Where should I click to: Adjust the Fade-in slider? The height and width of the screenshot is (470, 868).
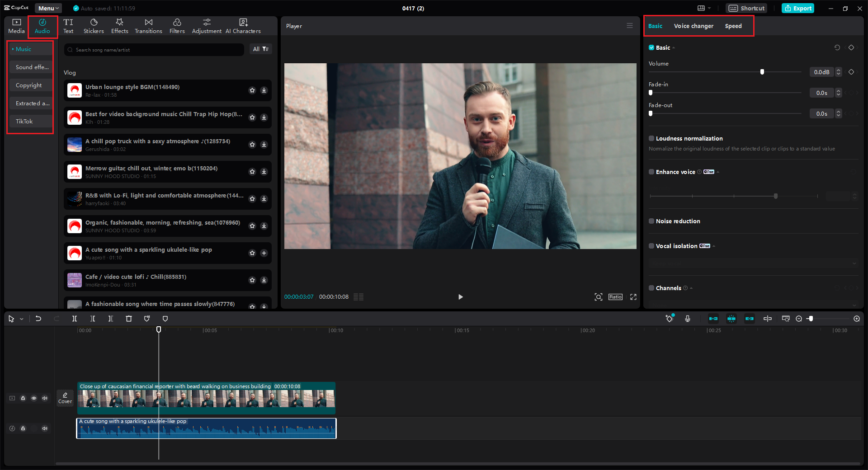[x=651, y=93]
